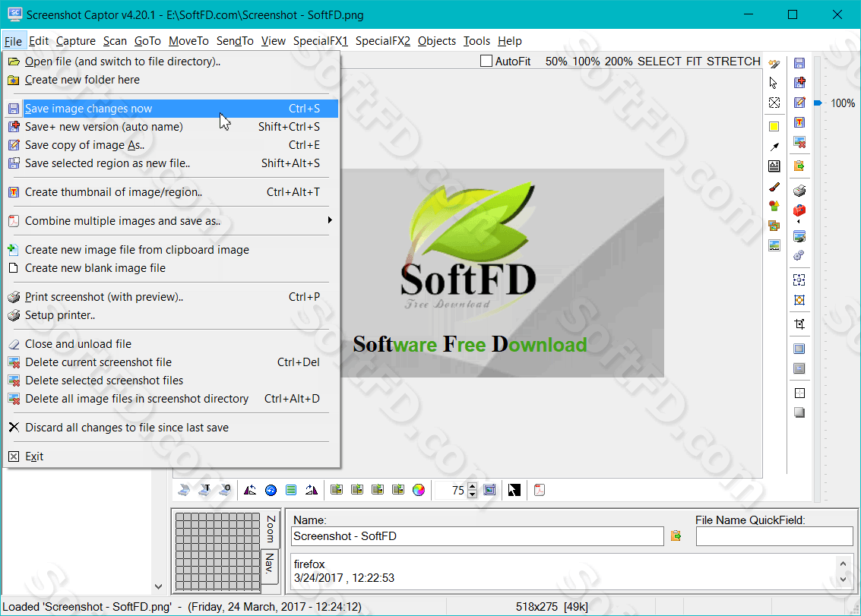This screenshot has width=861, height=616.
Task: Click the save new version icon with red plus
Action: point(799,82)
